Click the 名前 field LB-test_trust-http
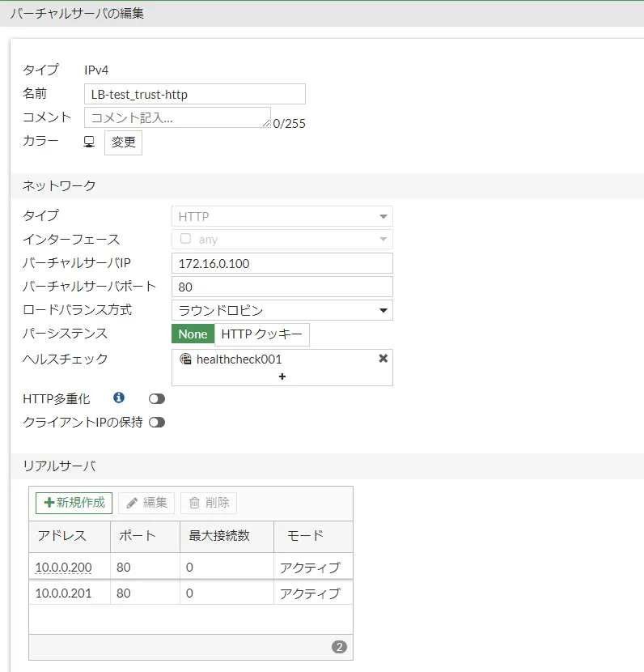The width and height of the screenshot is (644, 672). [195, 94]
